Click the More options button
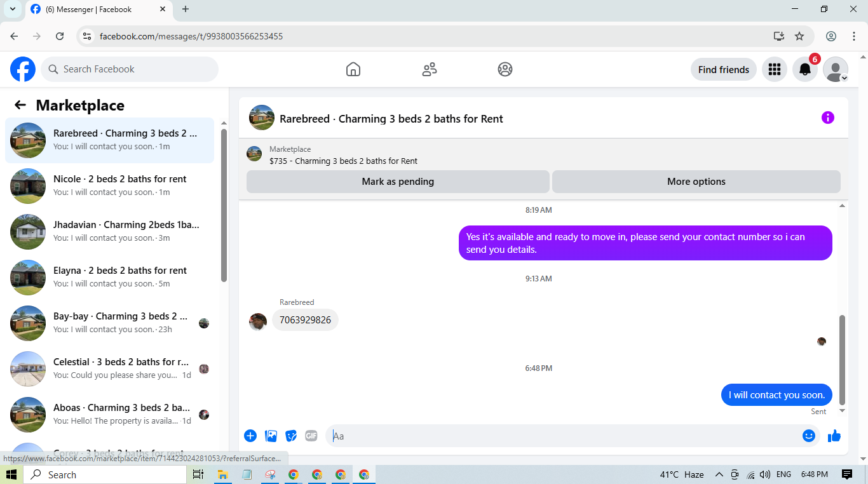868x484 pixels. pos(696,182)
